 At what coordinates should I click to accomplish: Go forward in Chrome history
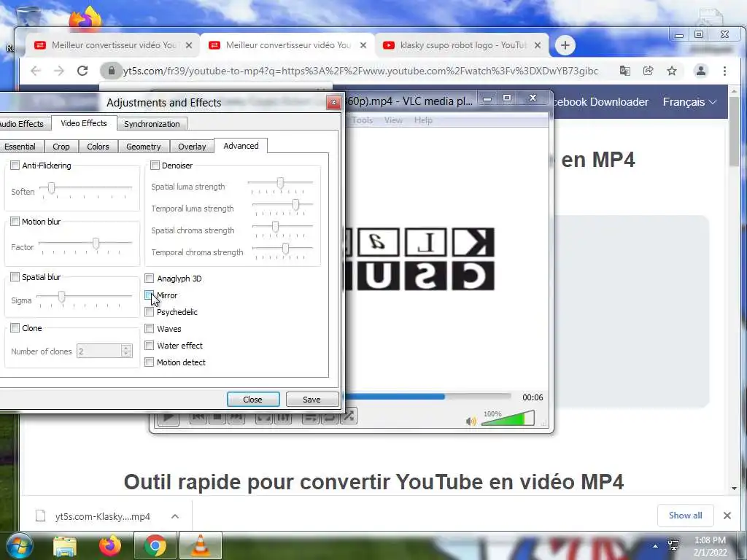tap(58, 71)
